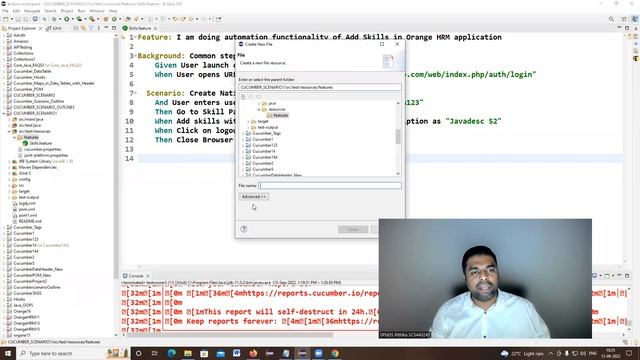Click Link with Editor icon in Project Explorer
Screen dimensions: 640x360
pos(83,28)
